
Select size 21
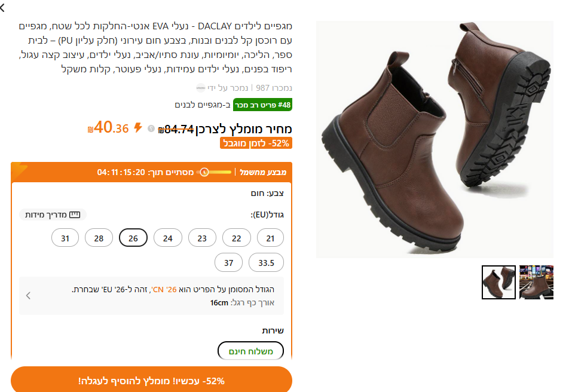tap(270, 238)
